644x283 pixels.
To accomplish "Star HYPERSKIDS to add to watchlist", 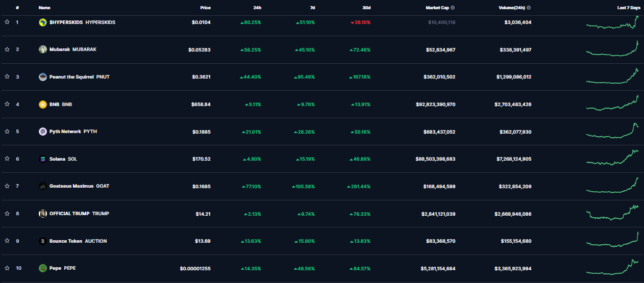I will click(x=7, y=22).
